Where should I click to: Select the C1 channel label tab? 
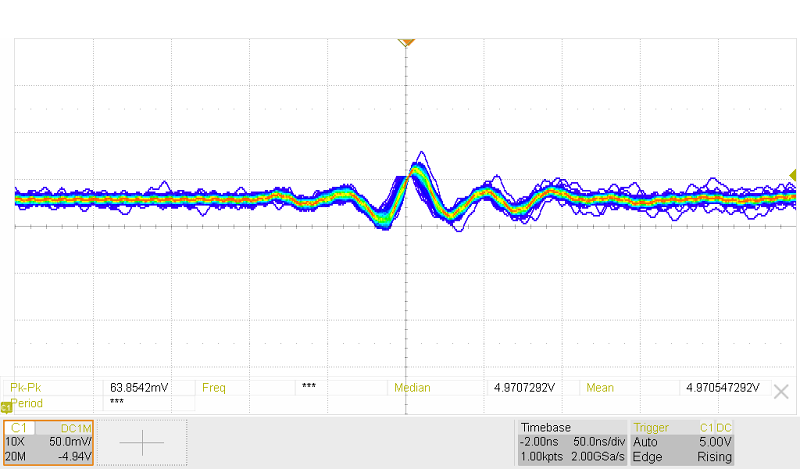click(x=21, y=428)
